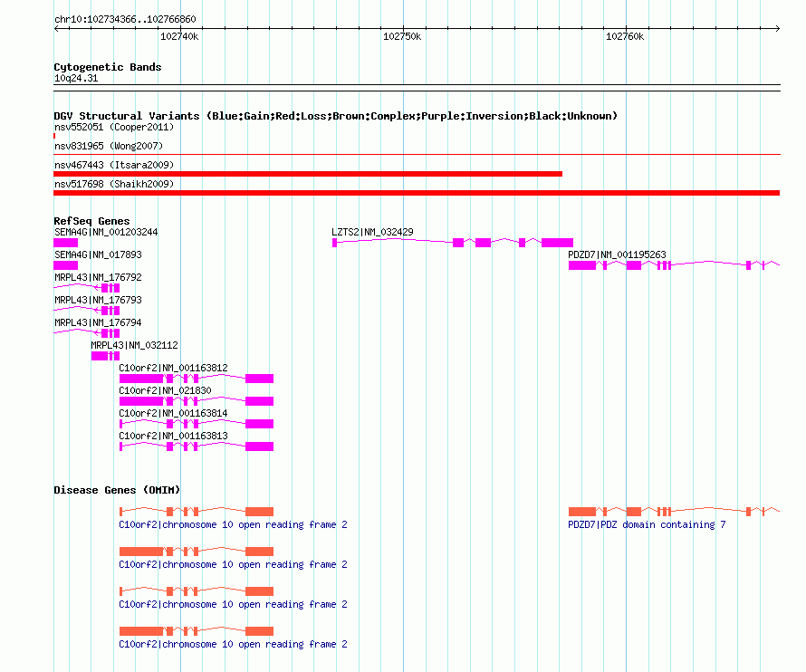Click the PDZD7|NM_001195263 gene label
Image resolution: width=806 pixels, height=672 pixels.
[617, 254]
